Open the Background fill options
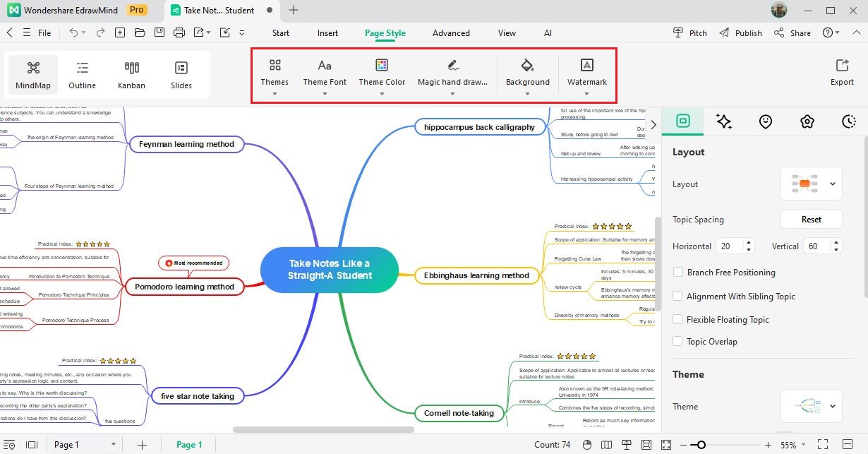The width and height of the screenshot is (868, 454). tap(527, 75)
